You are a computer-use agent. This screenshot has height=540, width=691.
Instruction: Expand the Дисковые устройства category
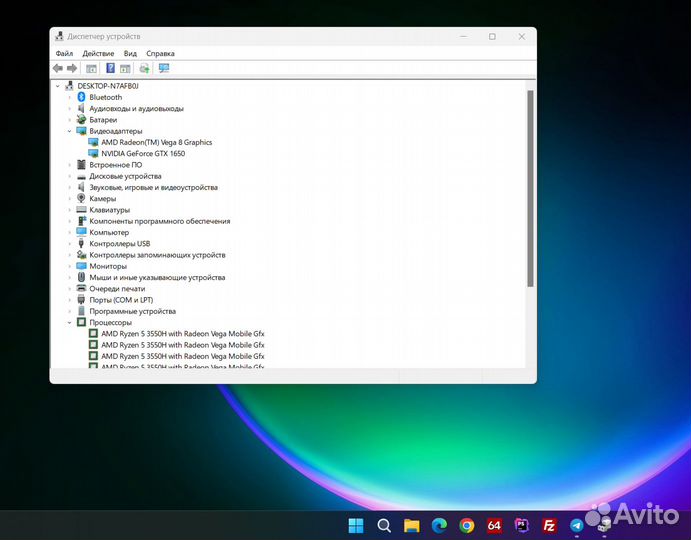point(70,176)
